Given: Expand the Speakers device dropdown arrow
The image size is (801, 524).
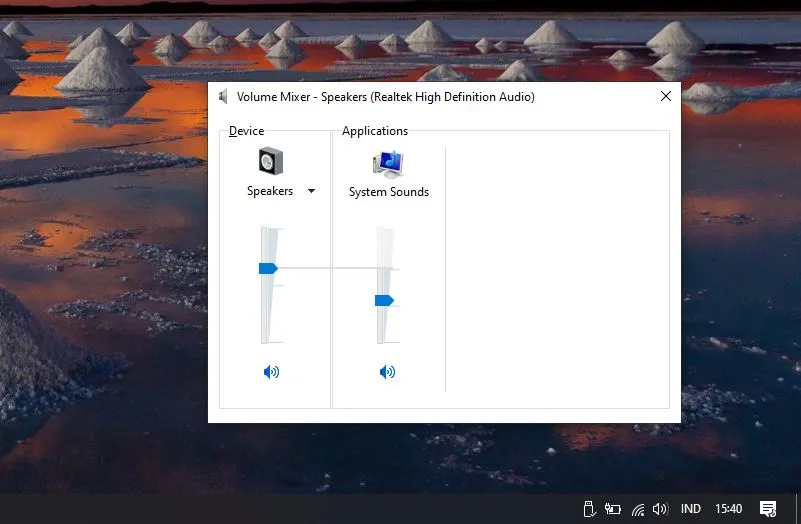Looking at the screenshot, I should tap(311, 191).
